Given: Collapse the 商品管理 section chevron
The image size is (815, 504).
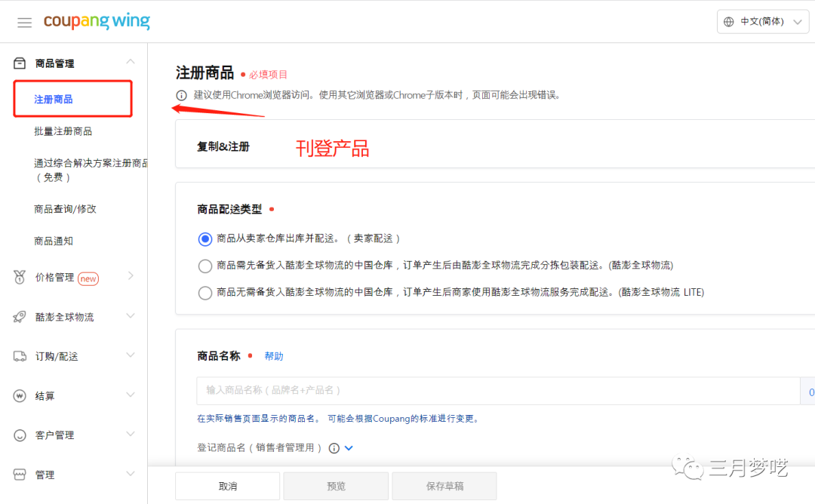Looking at the screenshot, I should pyautogui.click(x=131, y=62).
